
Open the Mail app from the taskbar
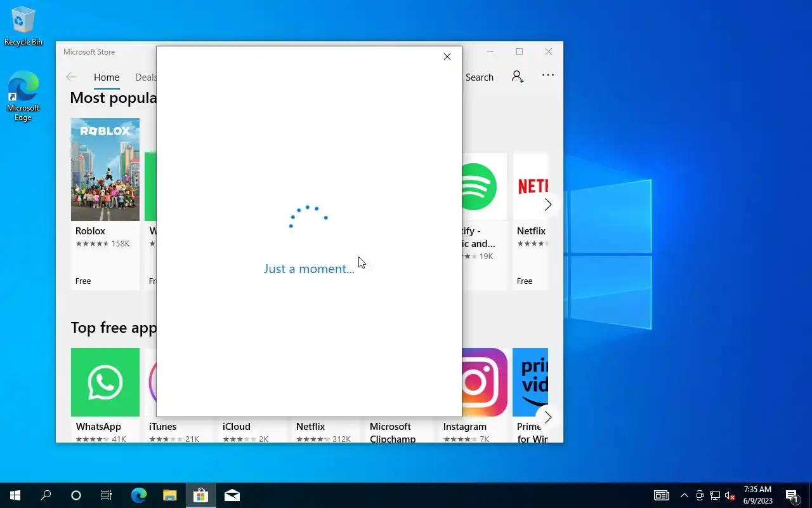[x=232, y=495]
